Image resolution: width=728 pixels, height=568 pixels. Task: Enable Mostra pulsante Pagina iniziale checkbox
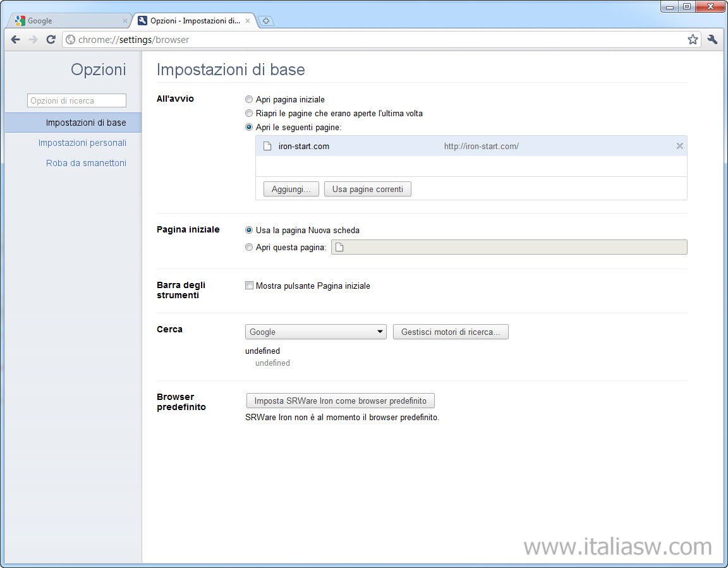[x=250, y=286]
